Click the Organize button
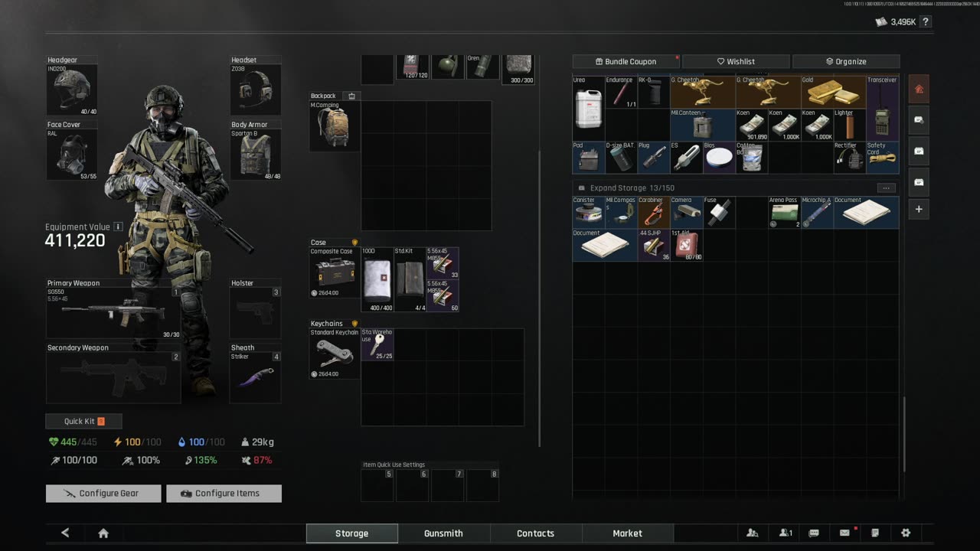Image resolution: width=980 pixels, height=551 pixels. pos(846,61)
